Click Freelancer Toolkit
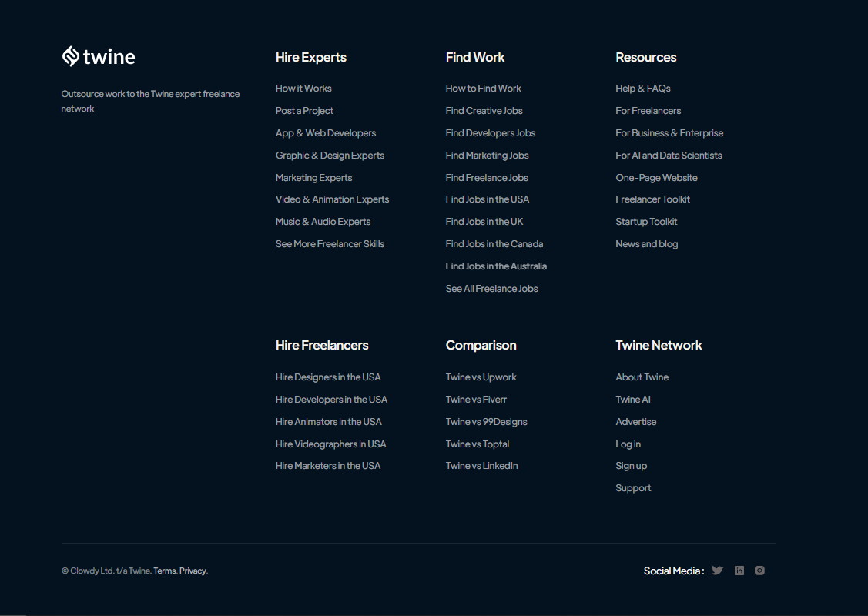 click(652, 199)
